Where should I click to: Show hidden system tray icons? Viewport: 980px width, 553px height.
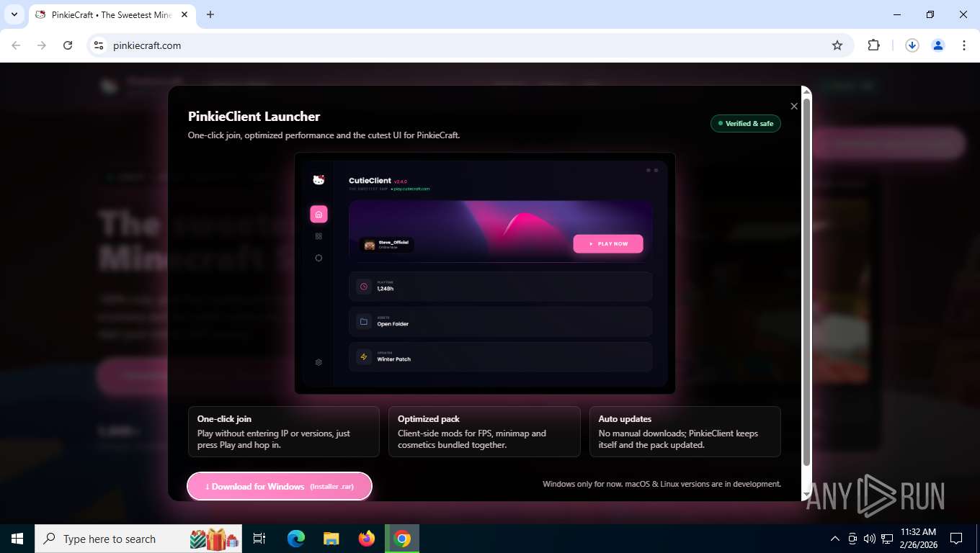[835, 539]
